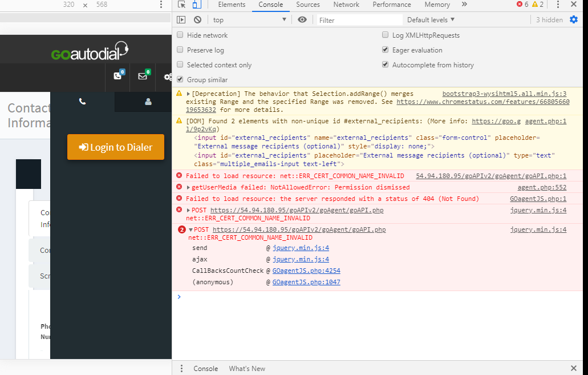
Task: Open the Elements tab
Action: point(232,5)
